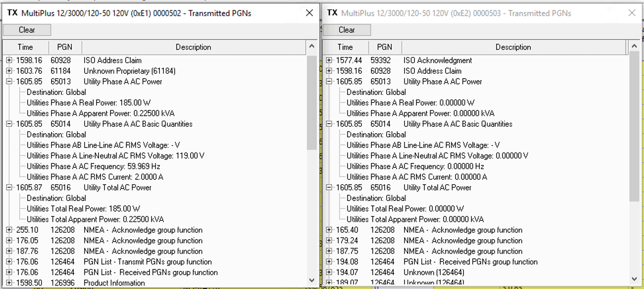Screen dimensions: 644x289
Task: Expand ISO Address Claim row in 0xE1 window
Action: [9, 60]
